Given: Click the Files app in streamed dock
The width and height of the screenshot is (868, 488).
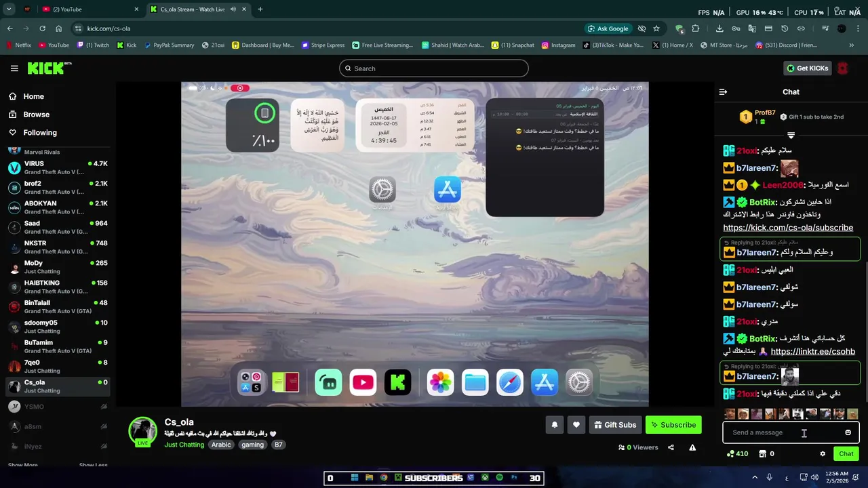Looking at the screenshot, I should 475,382.
